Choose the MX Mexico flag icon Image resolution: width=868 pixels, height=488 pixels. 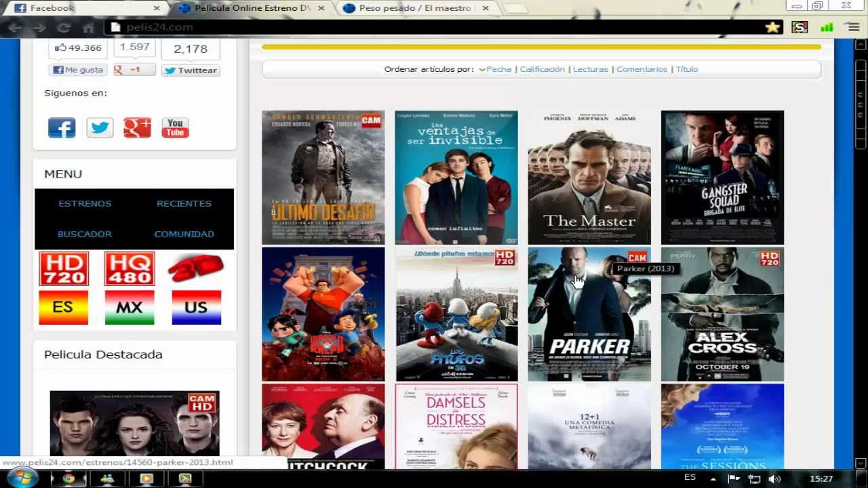pyautogui.click(x=130, y=308)
